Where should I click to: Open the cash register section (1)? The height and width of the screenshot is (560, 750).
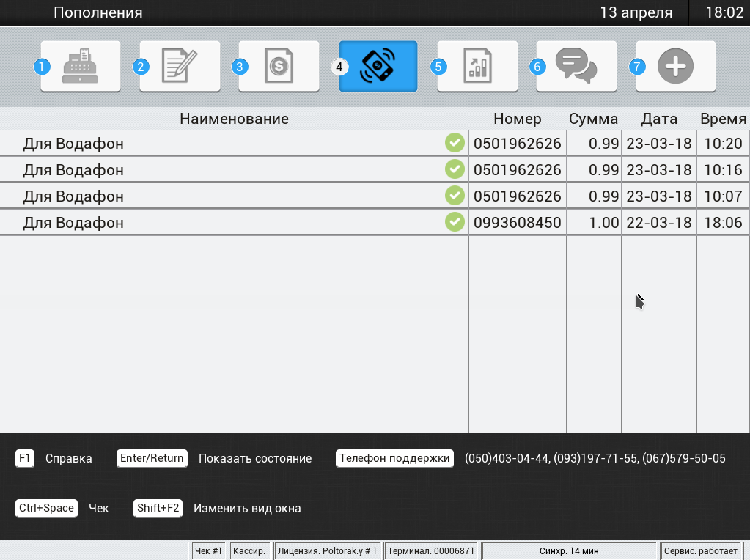coord(81,66)
